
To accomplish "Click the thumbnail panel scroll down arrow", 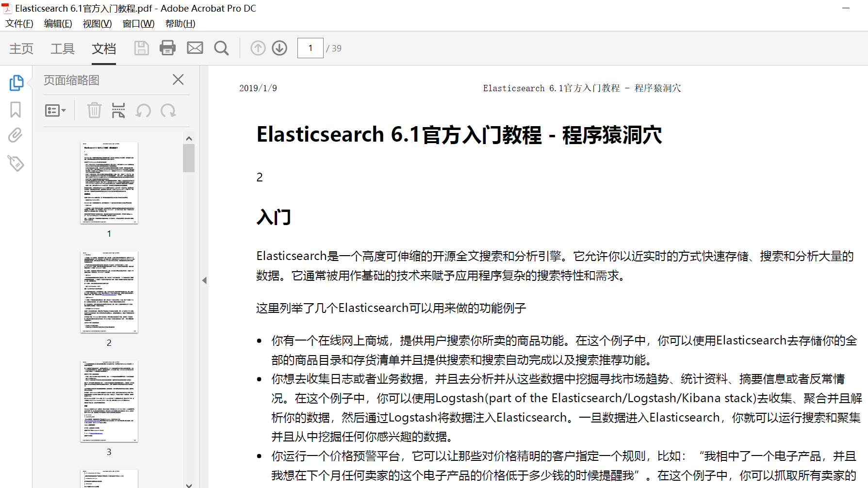I will [189, 485].
